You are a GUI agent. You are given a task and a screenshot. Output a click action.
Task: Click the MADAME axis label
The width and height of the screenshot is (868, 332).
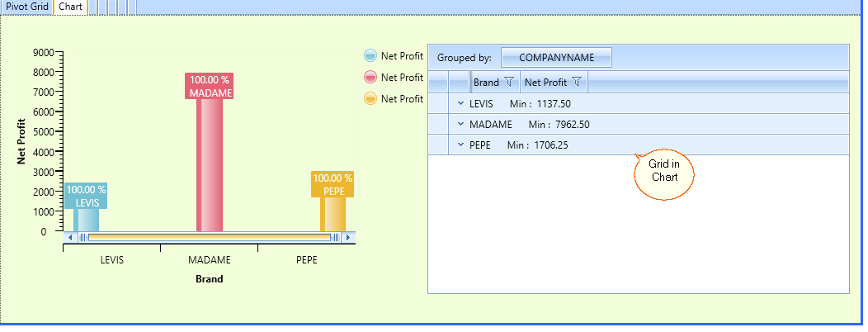click(210, 259)
